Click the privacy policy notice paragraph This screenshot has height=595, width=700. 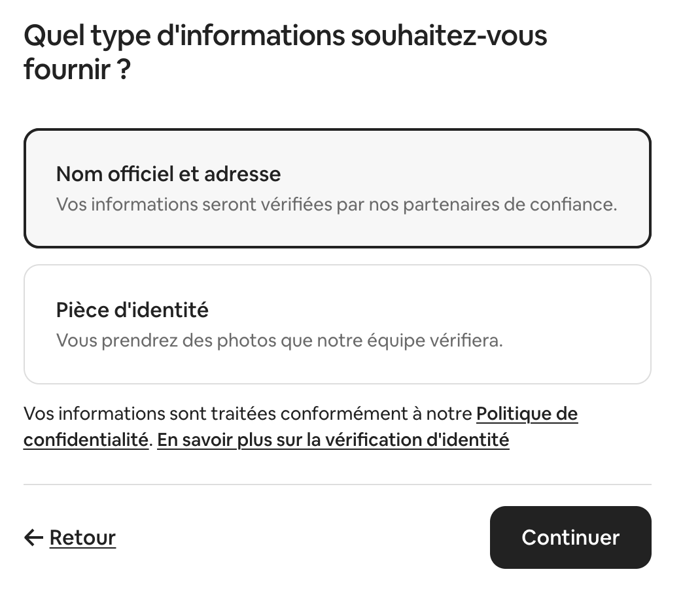point(300,426)
